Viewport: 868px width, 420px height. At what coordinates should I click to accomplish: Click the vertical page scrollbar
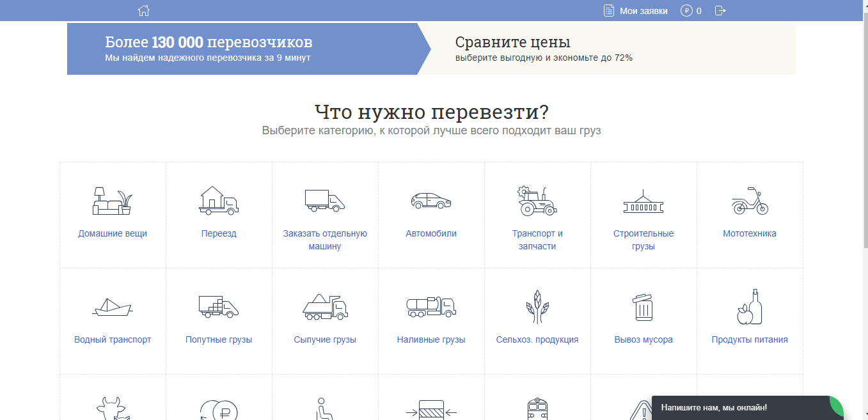tap(864, 128)
